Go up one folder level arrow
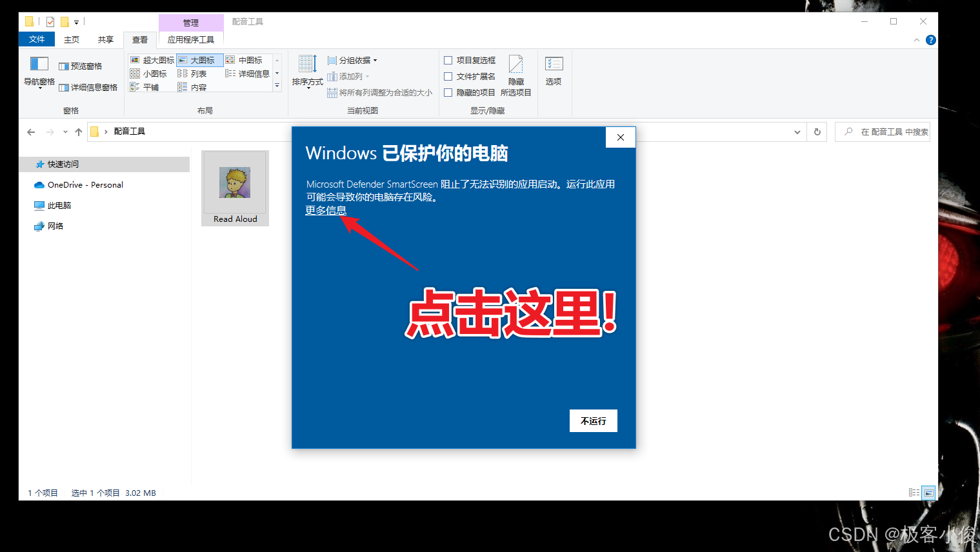 coord(79,132)
